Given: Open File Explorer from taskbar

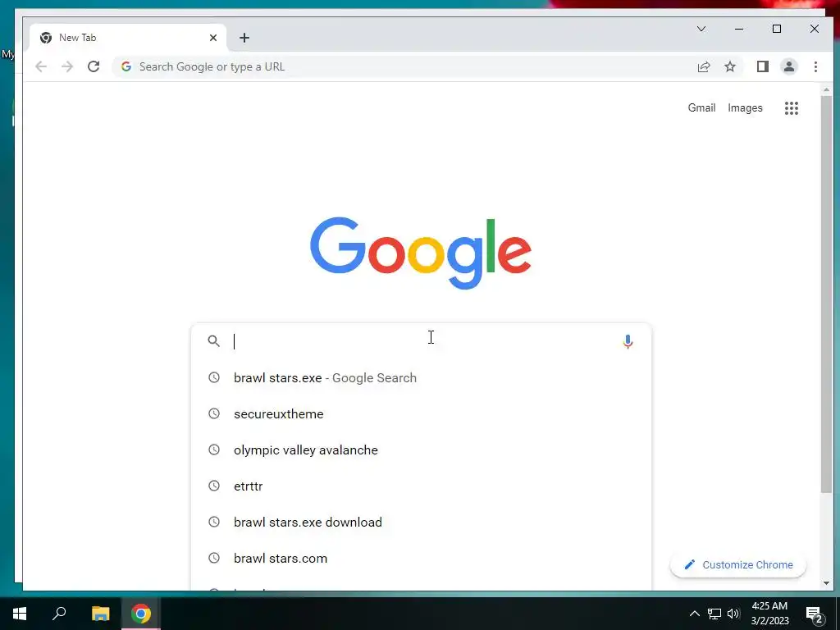Looking at the screenshot, I should (100, 614).
